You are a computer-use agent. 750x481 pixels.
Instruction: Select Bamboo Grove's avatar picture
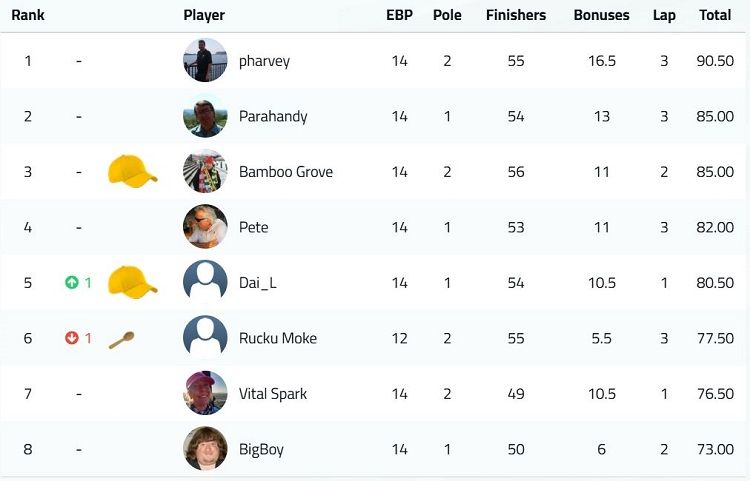[x=205, y=171]
